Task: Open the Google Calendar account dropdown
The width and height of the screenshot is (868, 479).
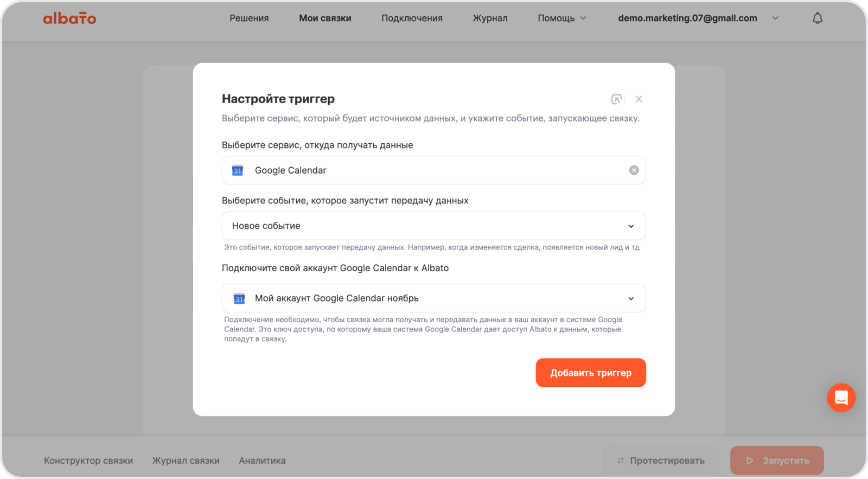Action: (x=631, y=298)
